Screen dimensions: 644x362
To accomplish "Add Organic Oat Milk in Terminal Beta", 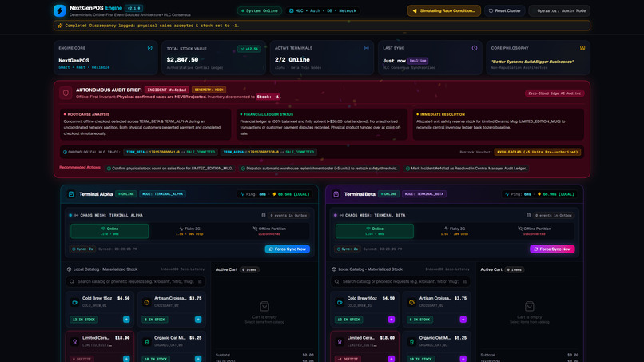I will point(463,359).
